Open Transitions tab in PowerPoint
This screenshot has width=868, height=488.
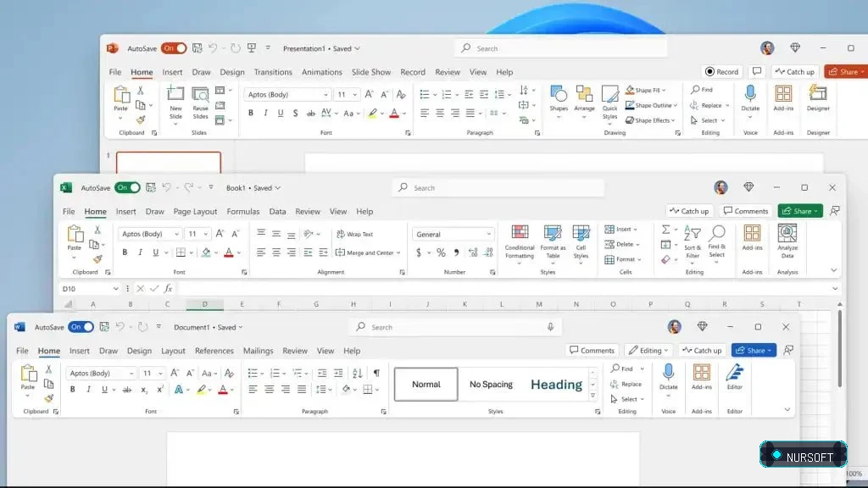click(273, 71)
